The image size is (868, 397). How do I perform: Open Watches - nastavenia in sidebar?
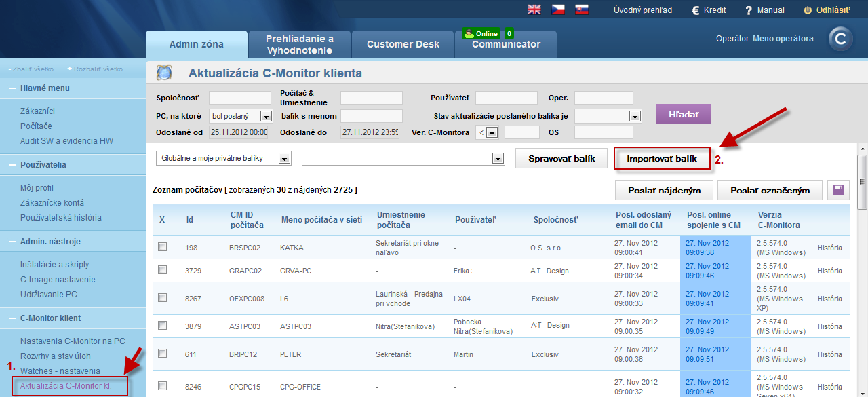(x=60, y=371)
